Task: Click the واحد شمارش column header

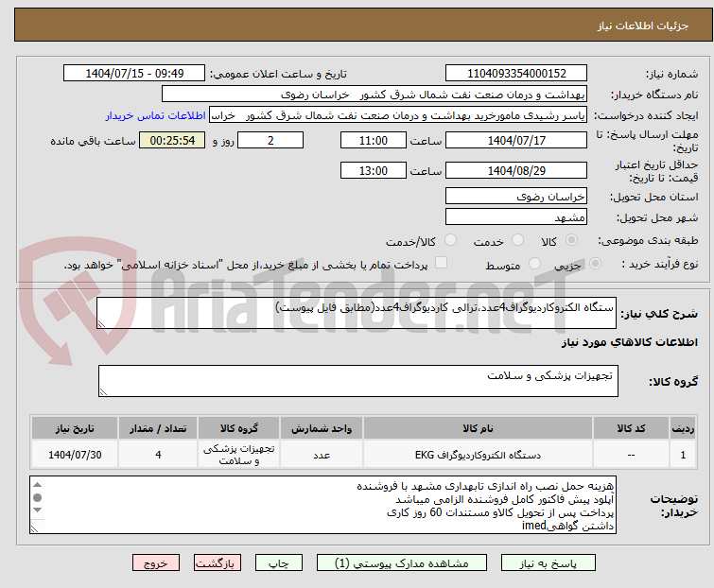Action: [x=322, y=428]
